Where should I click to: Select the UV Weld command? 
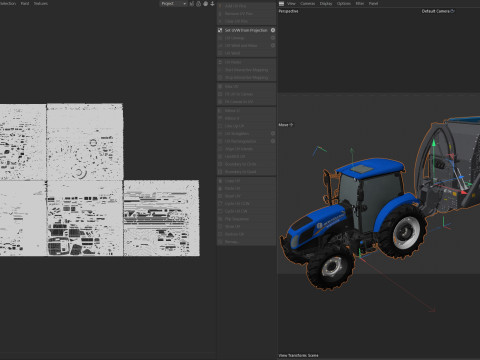coord(246,53)
